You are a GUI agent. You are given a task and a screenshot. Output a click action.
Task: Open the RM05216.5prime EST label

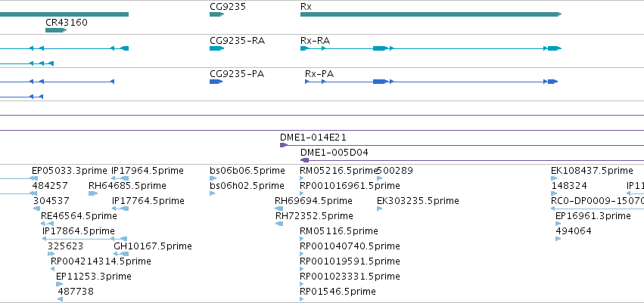(x=338, y=171)
